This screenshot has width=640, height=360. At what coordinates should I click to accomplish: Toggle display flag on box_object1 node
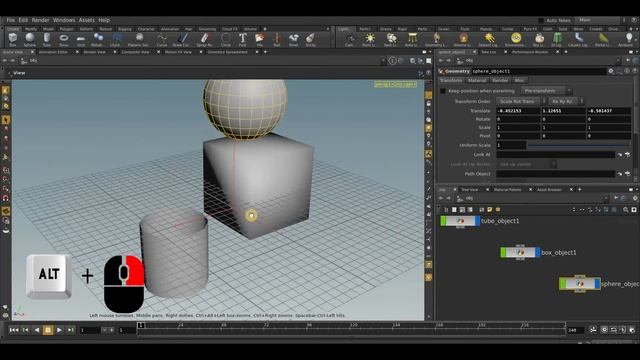[538, 253]
